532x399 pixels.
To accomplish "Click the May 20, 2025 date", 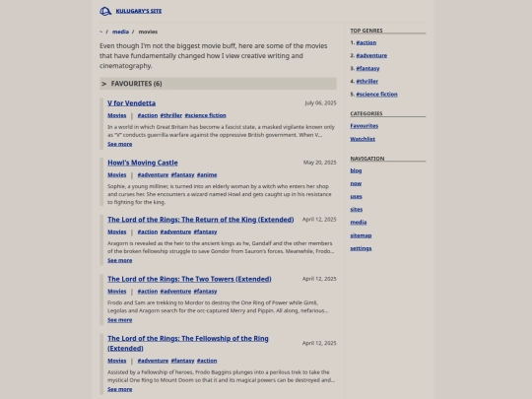I will coord(320,163).
